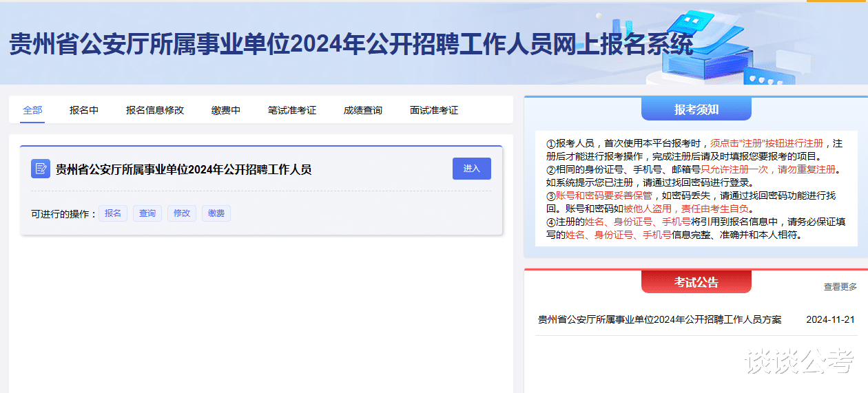This screenshot has height=393, width=868.
Task: Click the red 账号和密码要妥善保管 text
Action: pyautogui.click(x=604, y=195)
